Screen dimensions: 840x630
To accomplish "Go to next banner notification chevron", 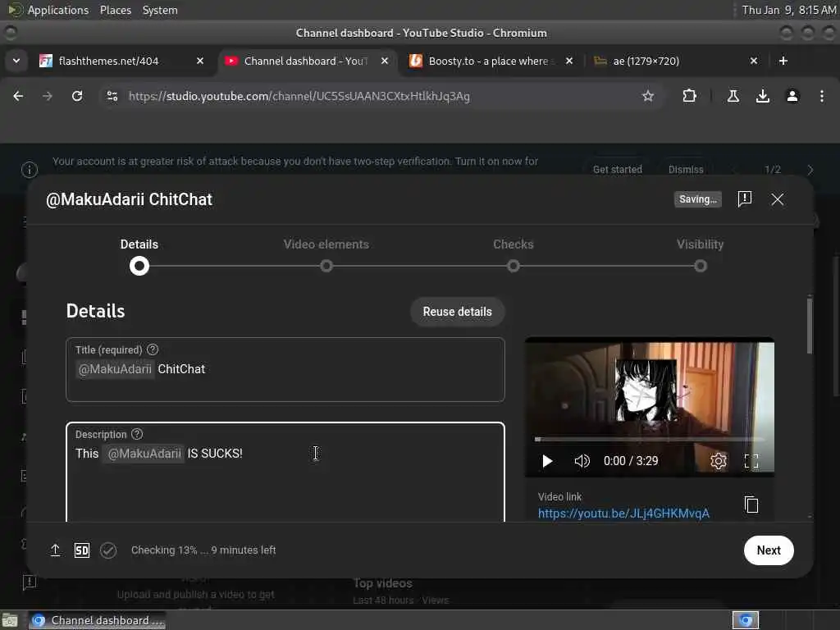I will pos(810,169).
